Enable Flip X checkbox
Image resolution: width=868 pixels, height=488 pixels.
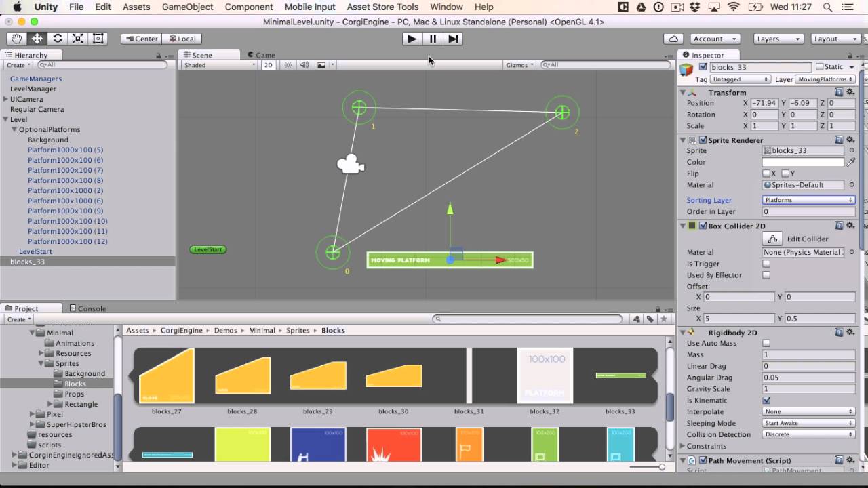pyautogui.click(x=766, y=174)
